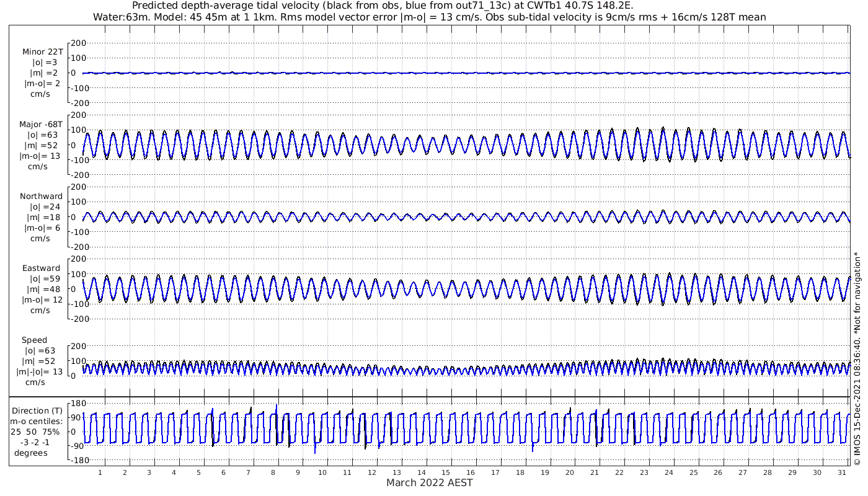868x496 pixels.
Task: Click the '|m-o|= 6' value under Northward
Action: click(41, 228)
